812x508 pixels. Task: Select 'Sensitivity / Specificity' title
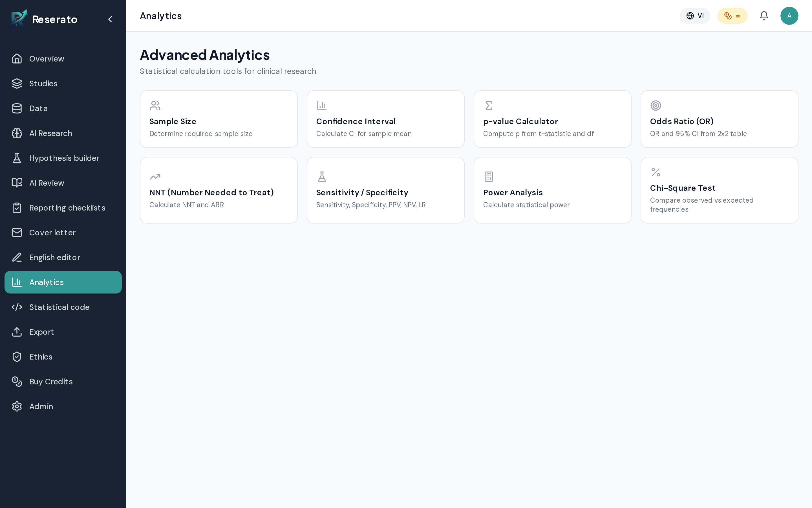[362, 192]
